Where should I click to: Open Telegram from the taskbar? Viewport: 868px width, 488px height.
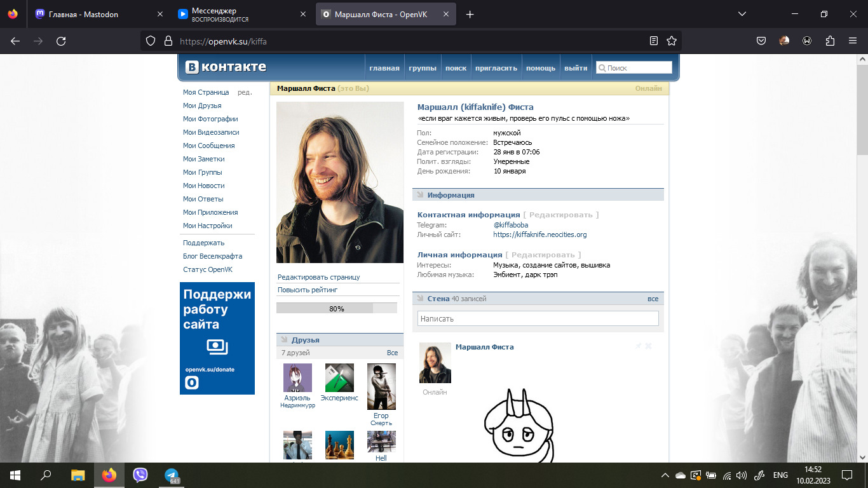click(x=172, y=475)
